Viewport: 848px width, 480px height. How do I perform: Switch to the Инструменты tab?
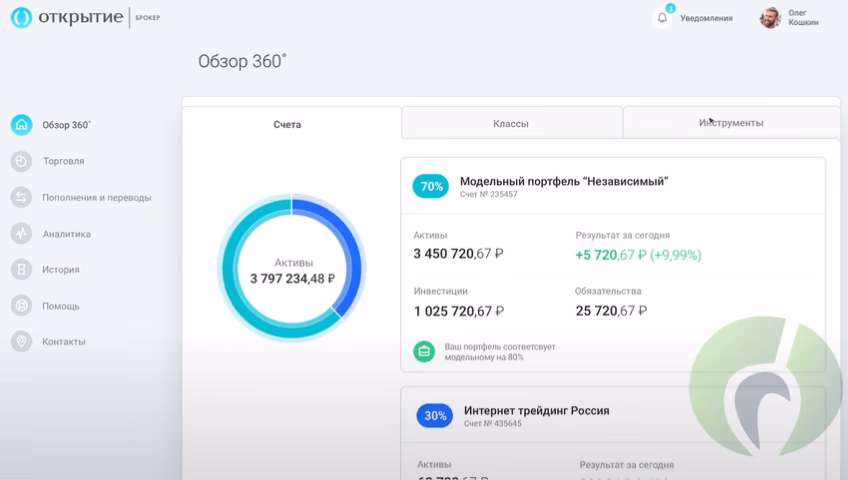[732, 123]
